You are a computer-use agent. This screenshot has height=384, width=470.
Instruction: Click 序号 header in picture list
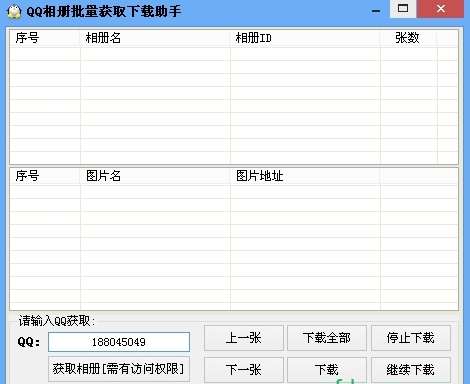[x=45, y=176]
